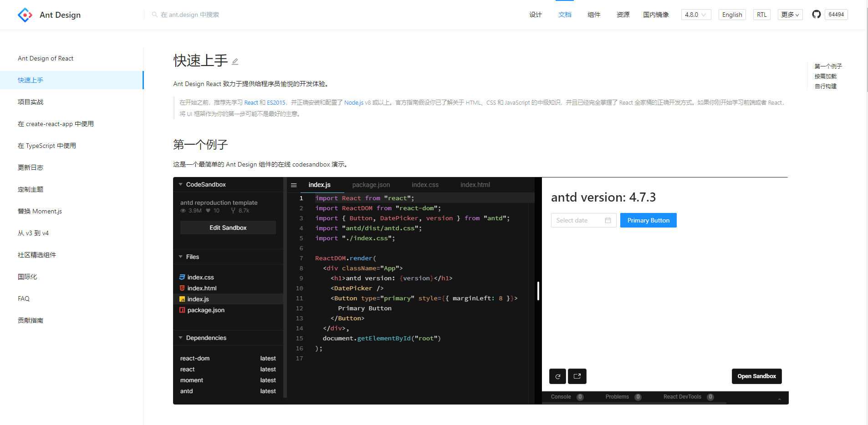Collapse the CodeSandbox section

pos(181,184)
